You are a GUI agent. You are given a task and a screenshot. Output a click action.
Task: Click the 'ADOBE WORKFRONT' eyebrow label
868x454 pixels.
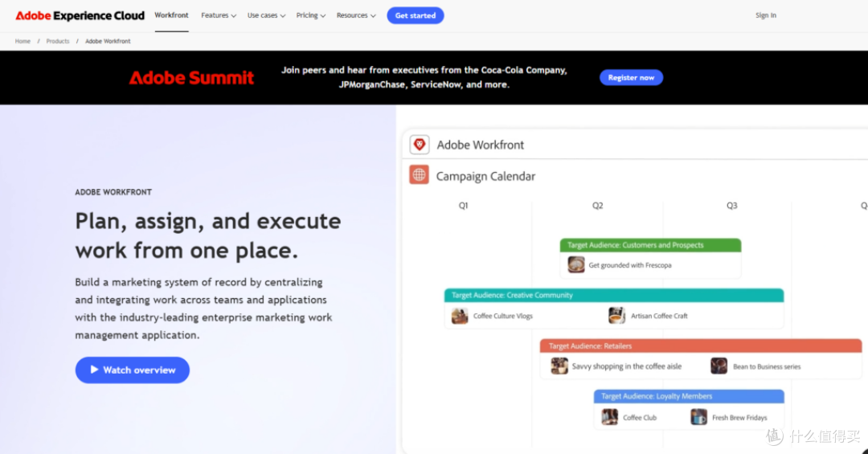[x=113, y=192]
